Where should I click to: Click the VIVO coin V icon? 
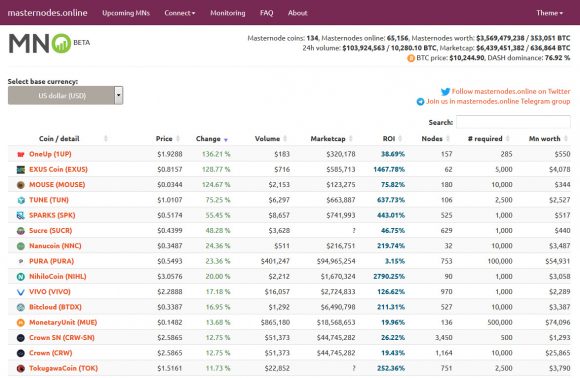click(x=21, y=292)
